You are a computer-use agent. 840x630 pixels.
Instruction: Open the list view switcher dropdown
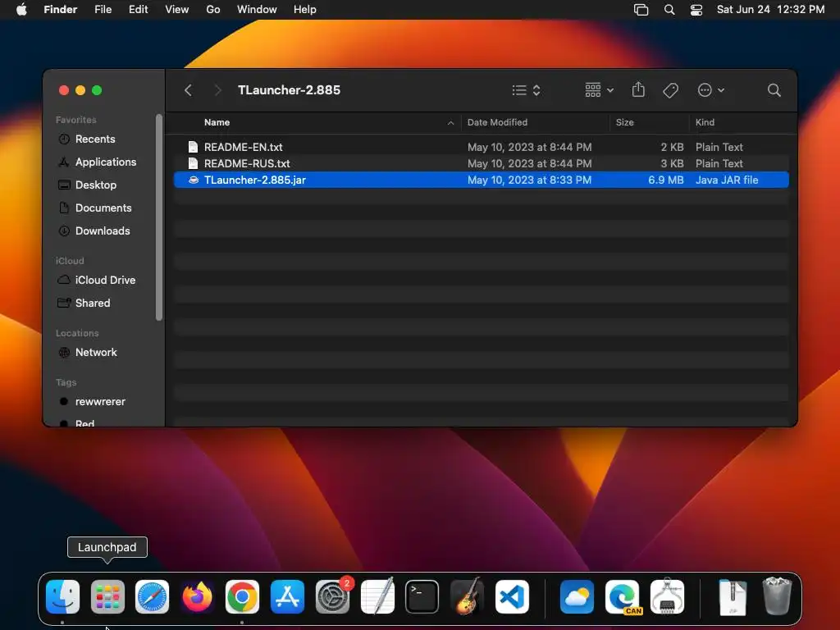(526, 90)
